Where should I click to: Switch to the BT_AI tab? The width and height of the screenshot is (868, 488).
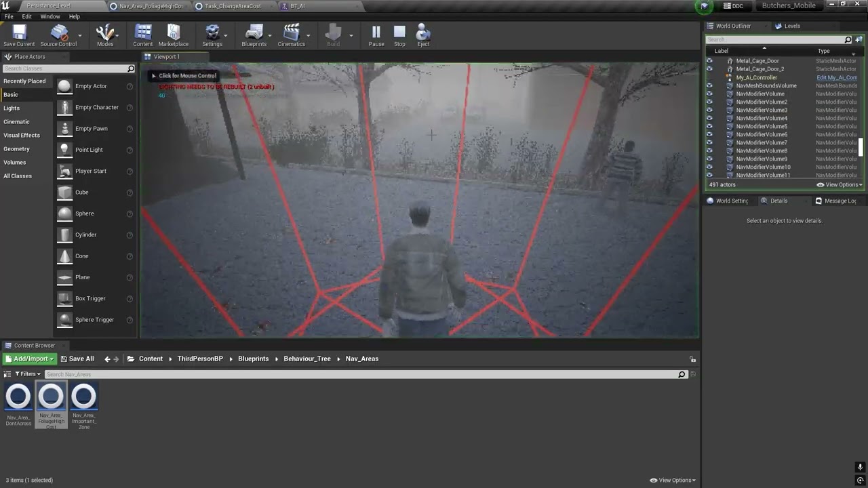pyautogui.click(x=297, y=6)
